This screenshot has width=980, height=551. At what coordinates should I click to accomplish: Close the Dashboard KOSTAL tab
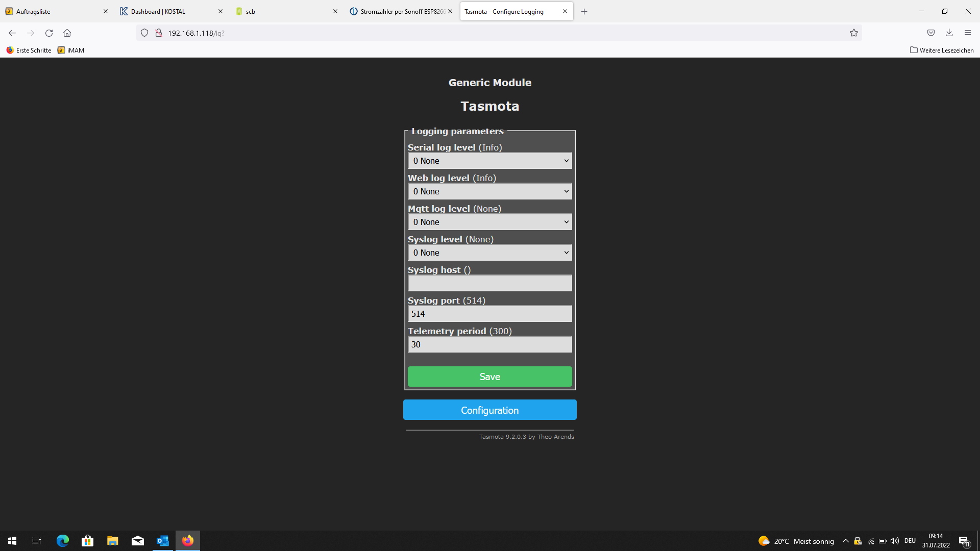[x=220, y=11]
